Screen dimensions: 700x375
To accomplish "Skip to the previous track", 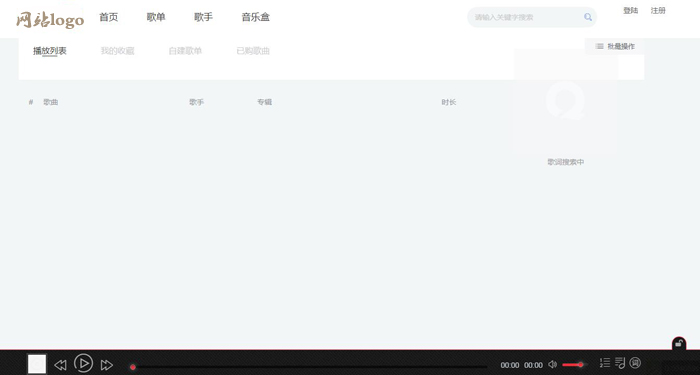I will pyautogui.click(x=60, y=365).
